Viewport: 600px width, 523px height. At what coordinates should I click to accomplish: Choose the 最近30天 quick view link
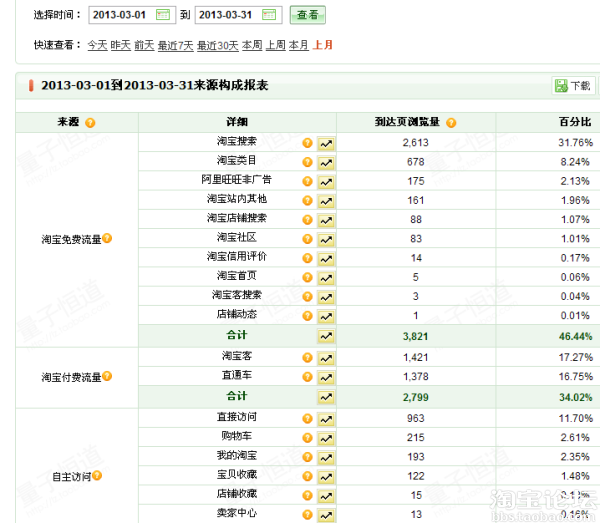pyautogui.click(x=217, y=46)
